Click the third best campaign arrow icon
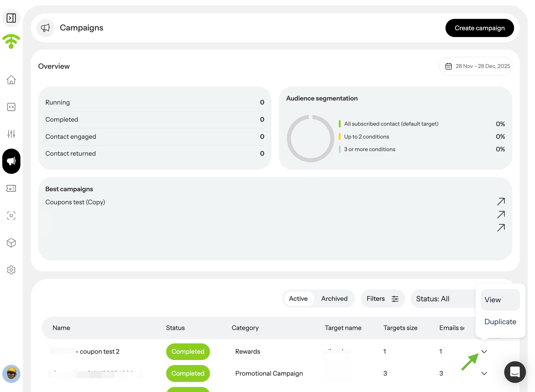Screen dimensions: 535x392 501,228
